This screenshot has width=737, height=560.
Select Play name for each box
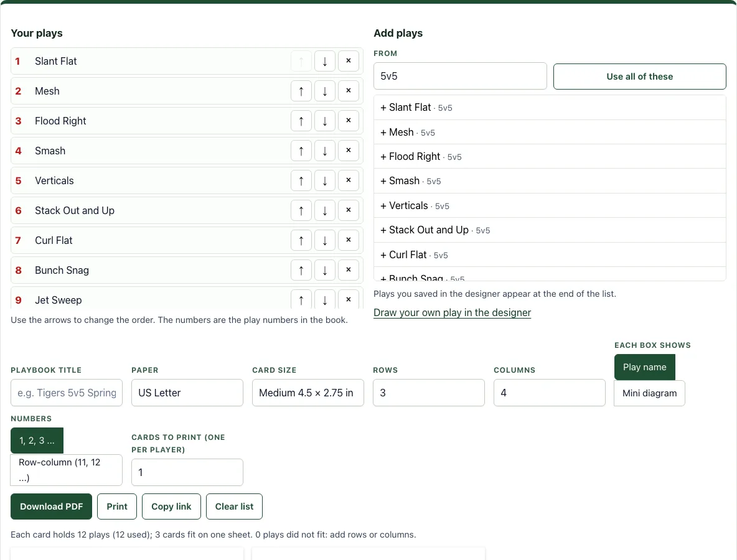pos(644,367)
